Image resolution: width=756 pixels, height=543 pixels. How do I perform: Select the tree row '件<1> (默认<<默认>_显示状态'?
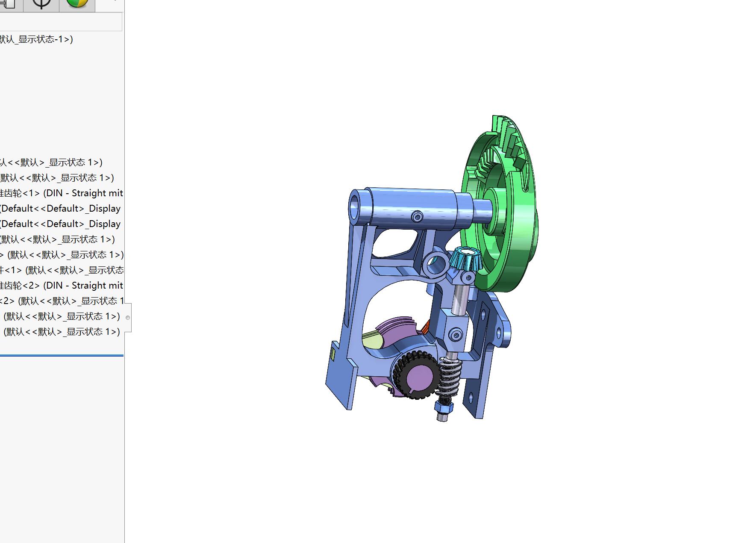(x=62, y=270)
